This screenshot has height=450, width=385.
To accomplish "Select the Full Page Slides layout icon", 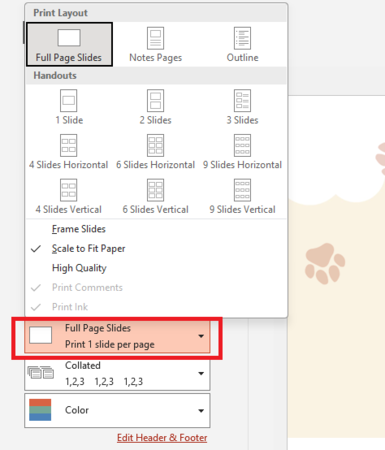I will (69, 38).
